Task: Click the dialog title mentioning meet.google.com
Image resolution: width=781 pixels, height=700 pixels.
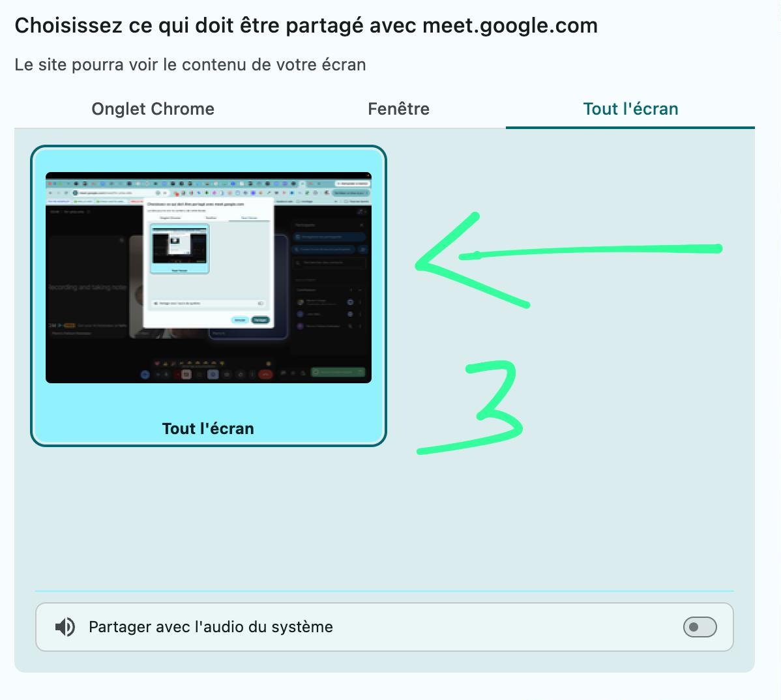Action: pyautogui.click(x=306, y=25)
